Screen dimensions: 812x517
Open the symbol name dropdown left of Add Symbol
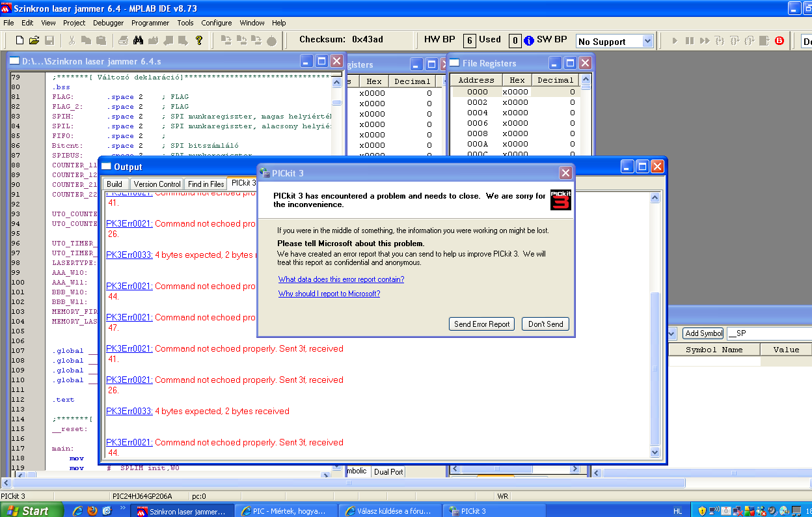[673, 333]
